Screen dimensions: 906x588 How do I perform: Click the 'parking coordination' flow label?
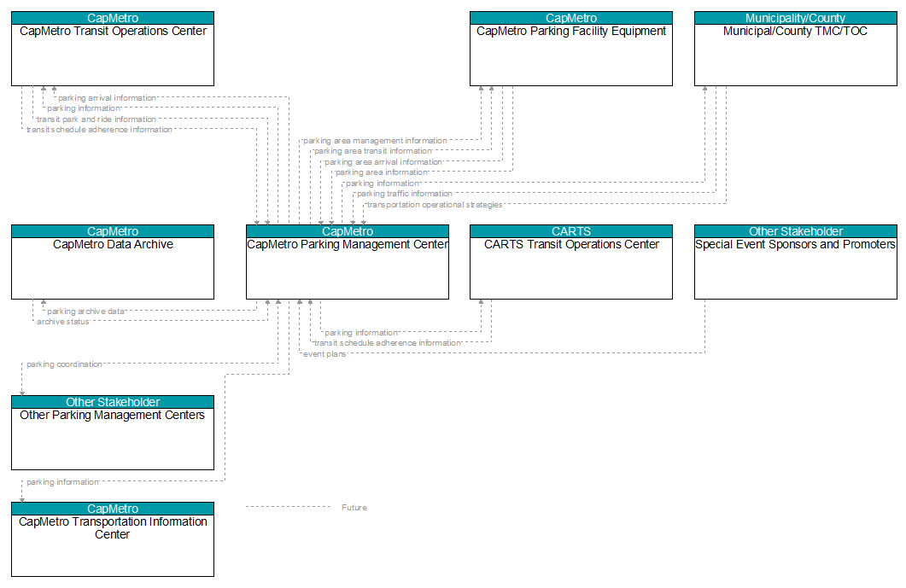[64, 364]
